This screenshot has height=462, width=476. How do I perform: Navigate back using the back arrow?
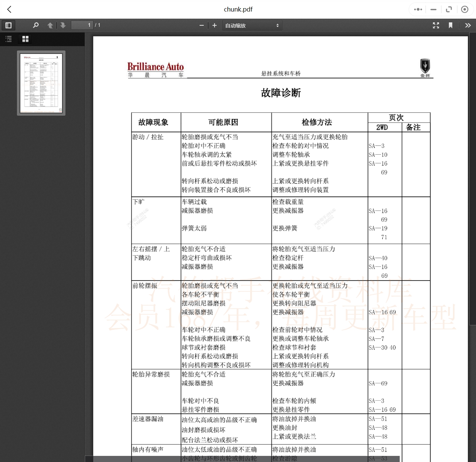pyautogui.click(x=9, y=9)
